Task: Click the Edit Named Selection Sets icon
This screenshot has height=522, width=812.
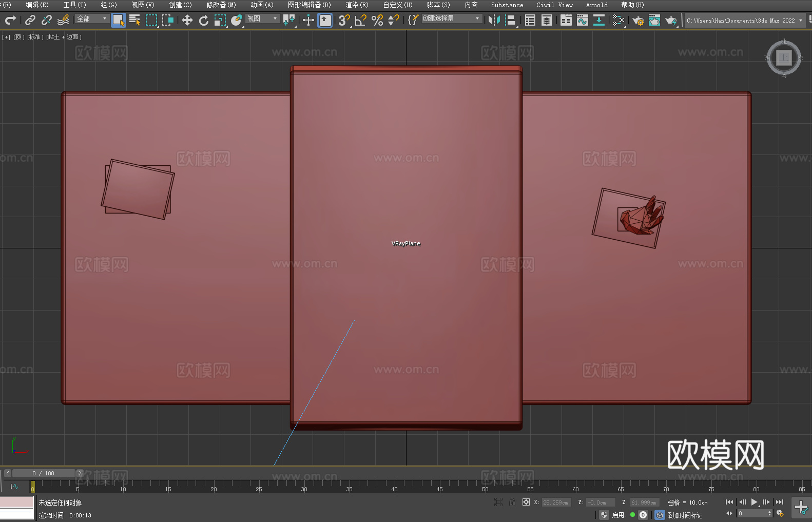Action: coord(413,20)
